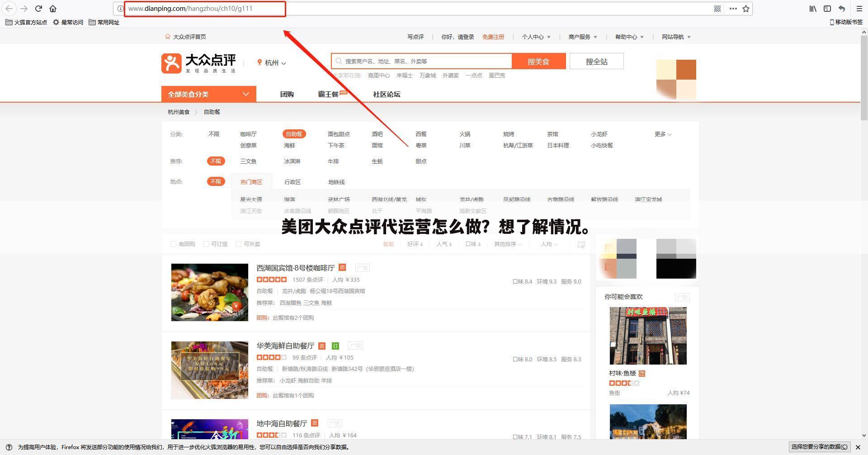
Task: Click 团 badge next to 西湖国宾馆·8号楼咖啡厅
Action: [342, 267]
